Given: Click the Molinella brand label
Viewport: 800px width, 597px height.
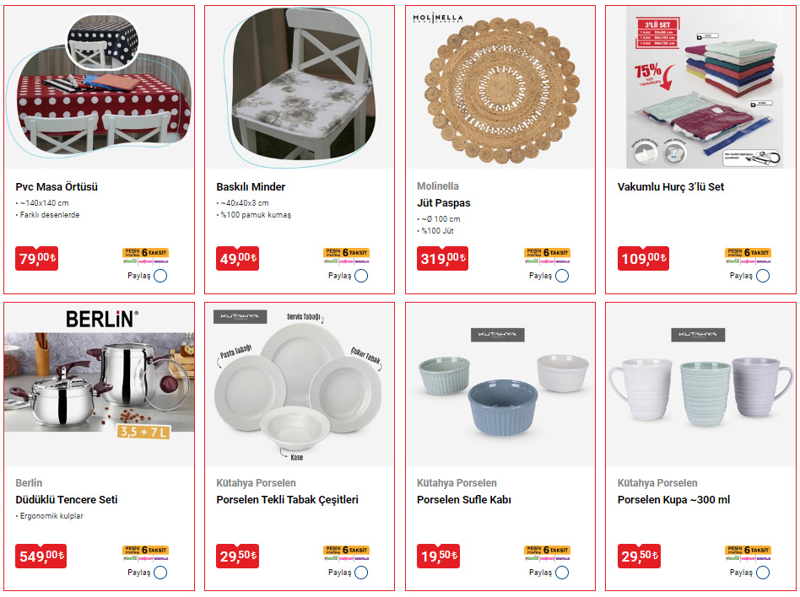Looking at the screenshot, I should coord(438,186).
